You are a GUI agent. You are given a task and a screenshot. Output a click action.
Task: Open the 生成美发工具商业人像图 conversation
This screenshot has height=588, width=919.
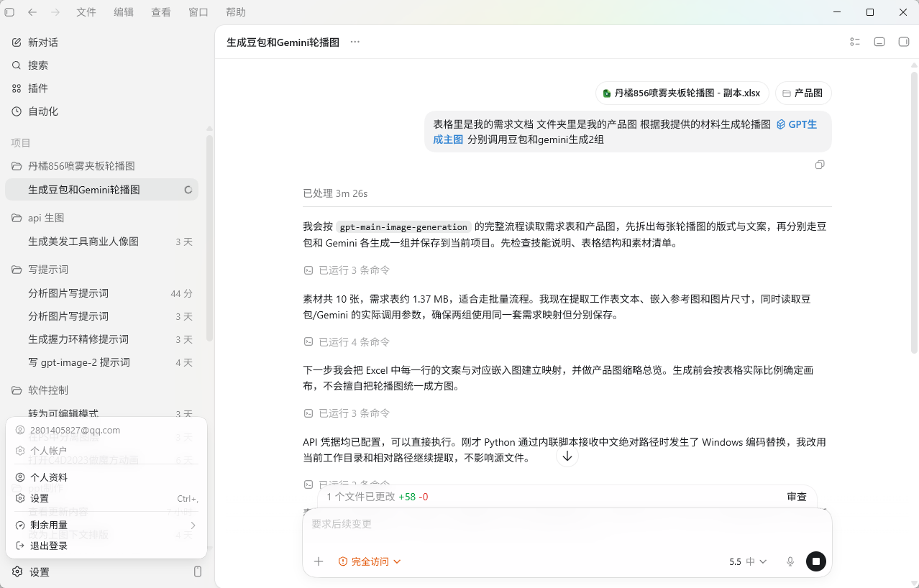[x=101, y=242]
